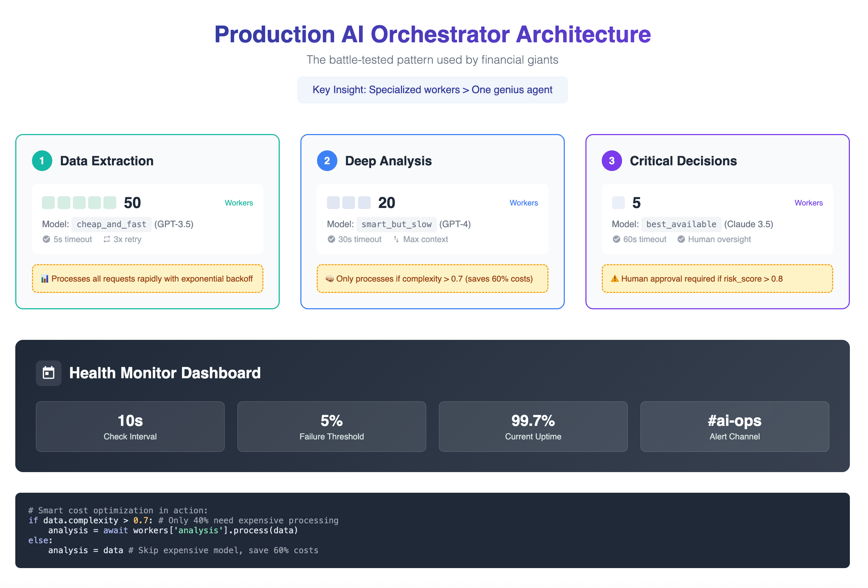
Task: Click the calendar icon beside Health Monitor Dashboard
Action: click(49, 373)
